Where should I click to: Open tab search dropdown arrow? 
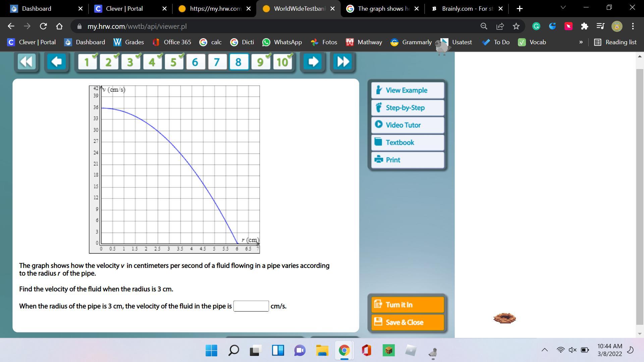563,7
